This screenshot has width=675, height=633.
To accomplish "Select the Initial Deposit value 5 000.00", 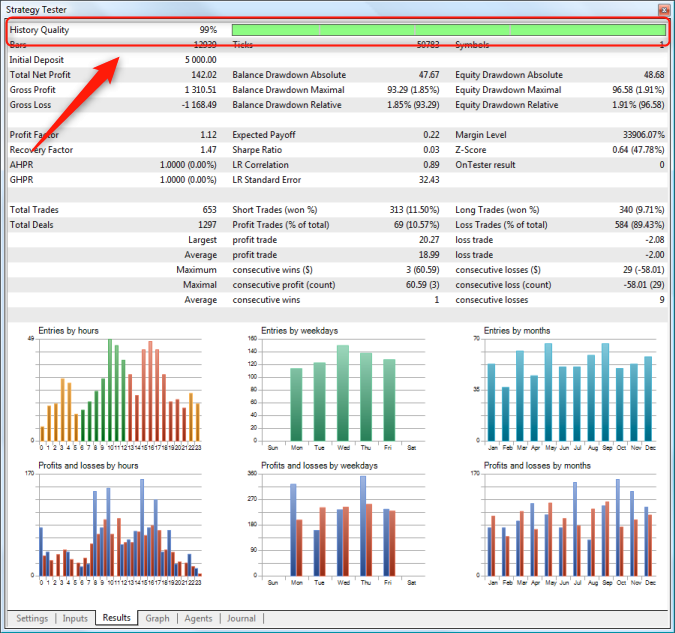I will point(201,60).
